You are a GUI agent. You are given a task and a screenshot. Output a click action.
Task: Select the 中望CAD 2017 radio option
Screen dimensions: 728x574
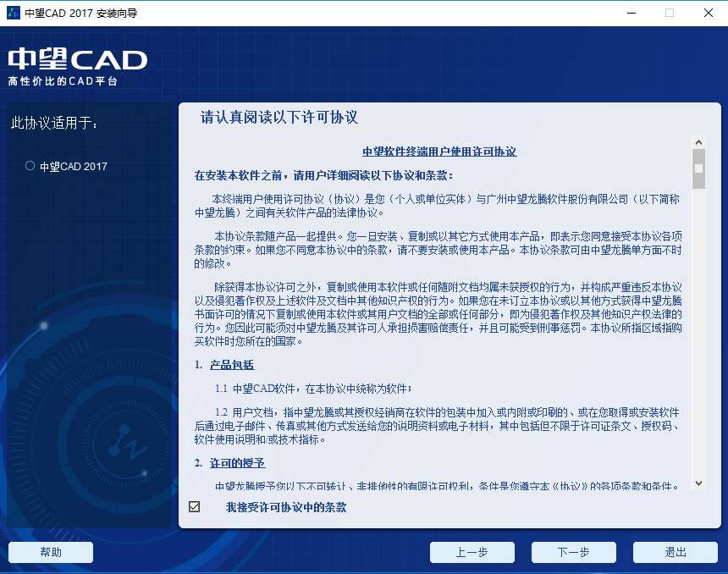[x=29, y=166]
